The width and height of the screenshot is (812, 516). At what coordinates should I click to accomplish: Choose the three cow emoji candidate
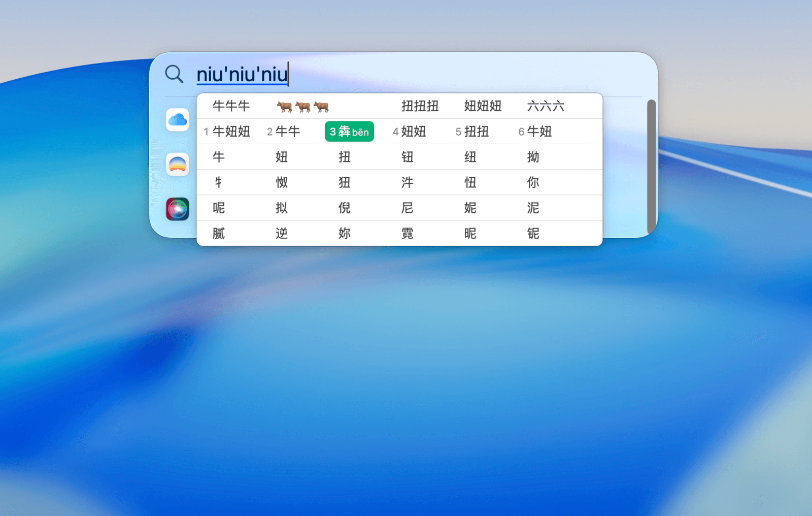click(x=302, y=106)
